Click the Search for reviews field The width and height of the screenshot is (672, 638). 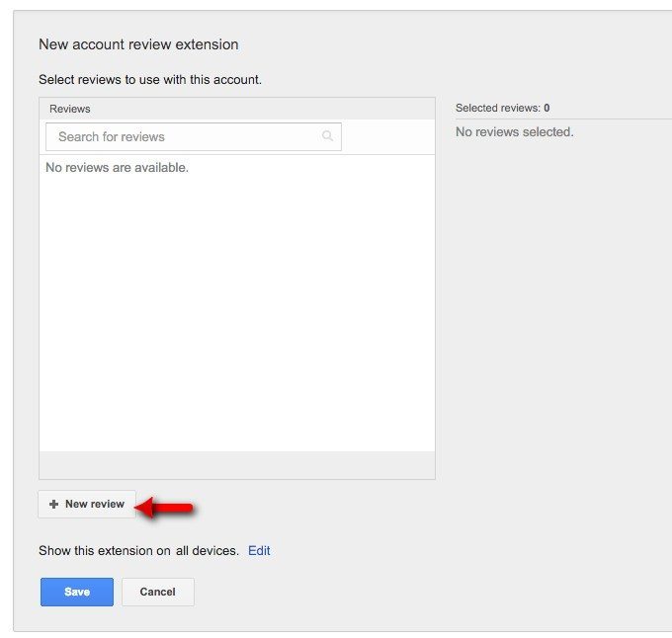point(194,137)
